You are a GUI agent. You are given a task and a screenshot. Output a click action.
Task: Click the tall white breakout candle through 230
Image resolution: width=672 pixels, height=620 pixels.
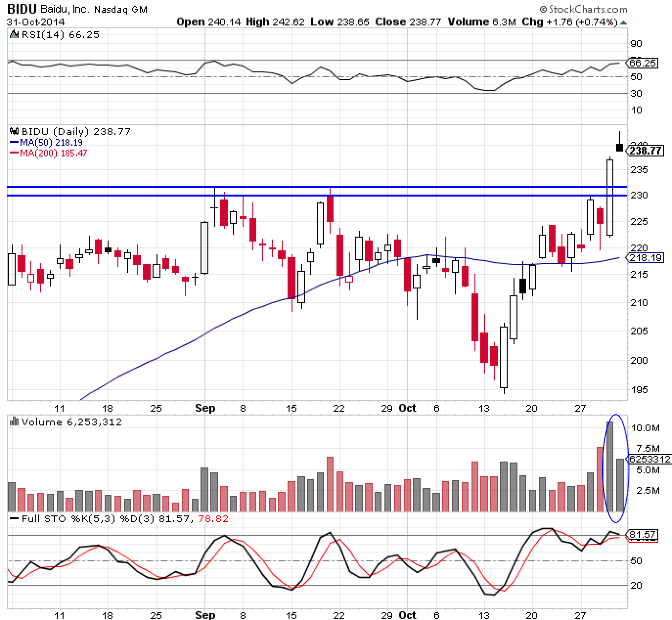click(x=610, y=197)
